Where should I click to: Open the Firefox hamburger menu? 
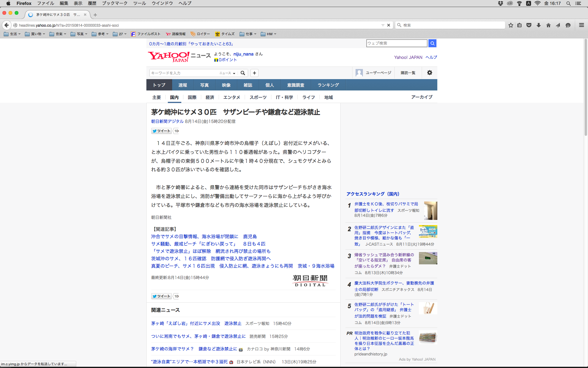coord(581,25)
